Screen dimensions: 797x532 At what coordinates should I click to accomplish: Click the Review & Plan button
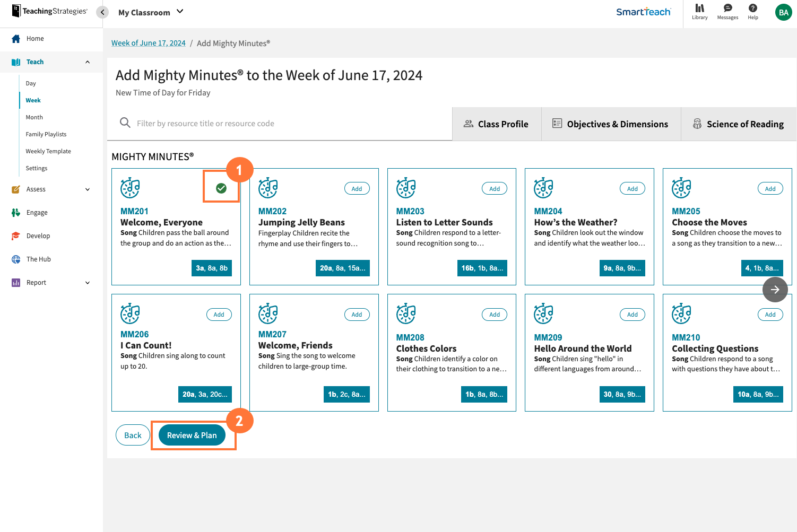pos(192,435)
